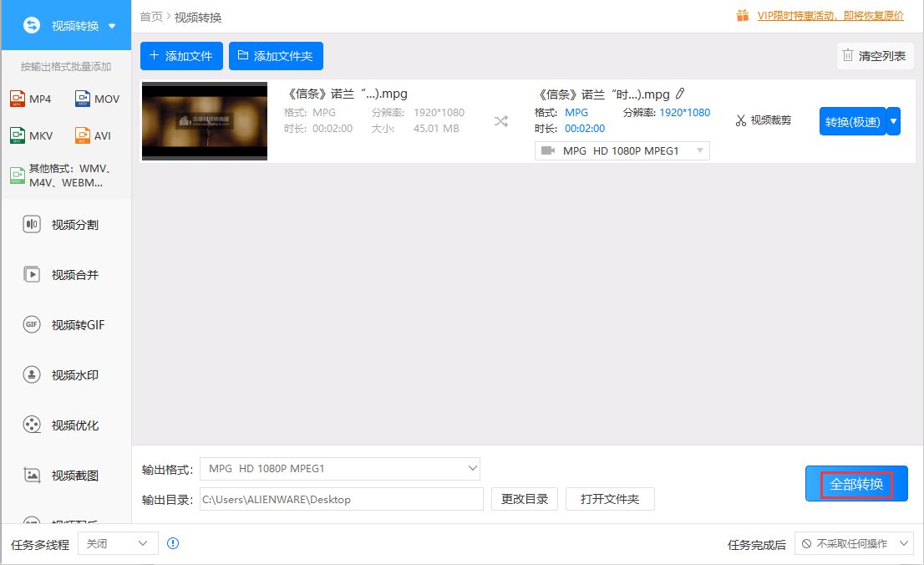Click the 添加文件 button
The height and width of the screenshot is (565, 924).
(181, 56)
